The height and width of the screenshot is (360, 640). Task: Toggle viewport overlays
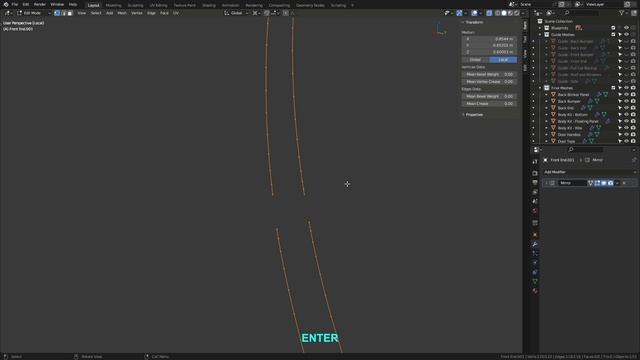[474, 13]
